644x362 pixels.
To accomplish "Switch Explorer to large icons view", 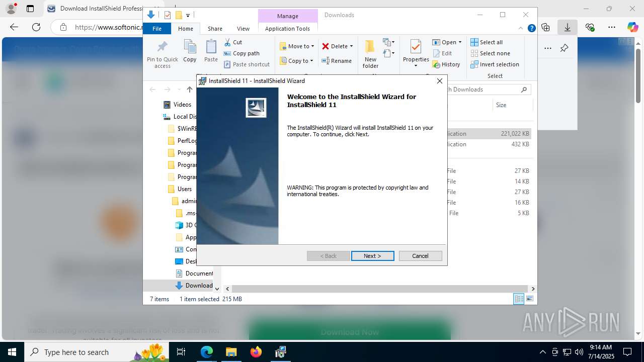I will [x=529, y=299].
